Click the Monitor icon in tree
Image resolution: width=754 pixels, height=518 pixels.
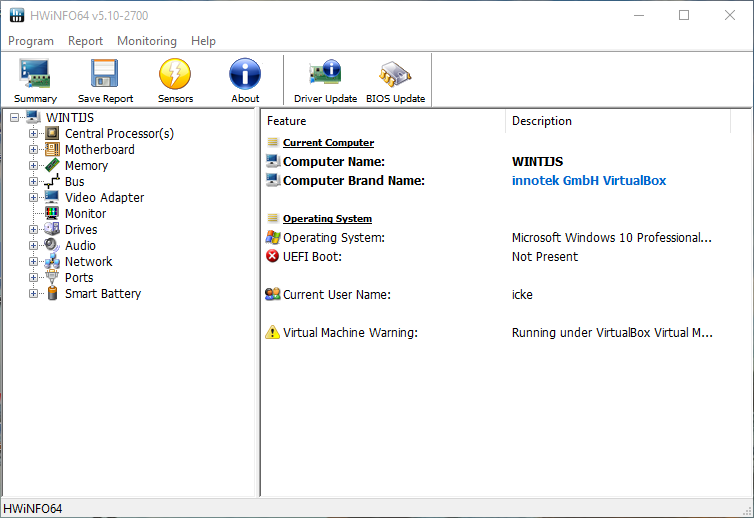52,214
